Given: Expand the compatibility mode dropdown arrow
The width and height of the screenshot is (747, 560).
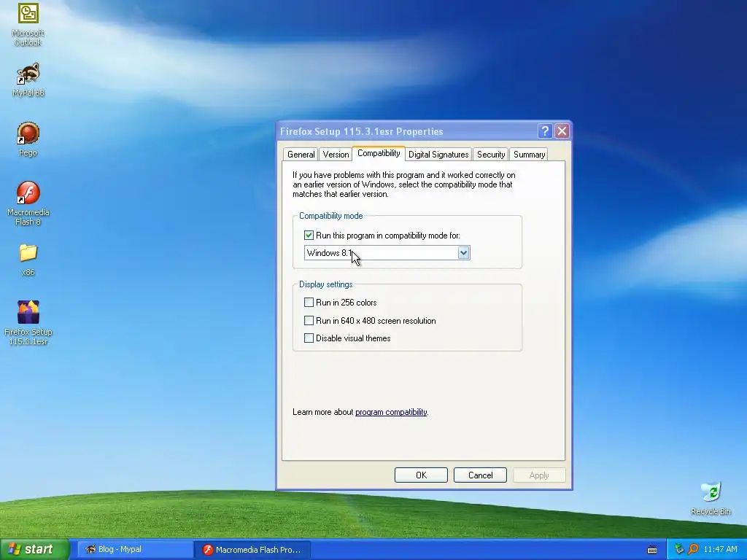Looking at the screenshot, I should 463,253.
